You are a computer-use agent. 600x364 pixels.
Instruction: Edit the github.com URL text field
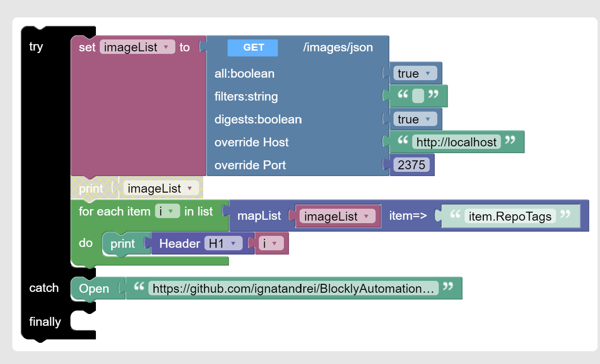coord(293,288)
